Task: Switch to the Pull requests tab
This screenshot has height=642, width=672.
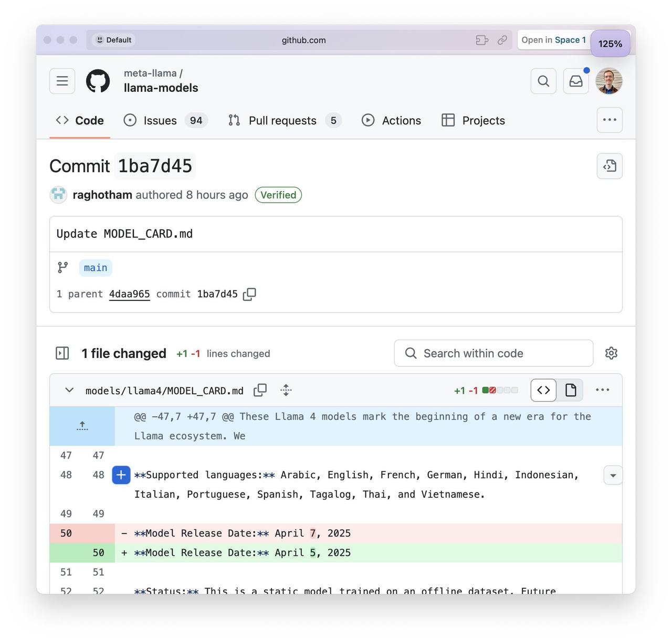Action: pyautogui.click(x=285, y=121)
